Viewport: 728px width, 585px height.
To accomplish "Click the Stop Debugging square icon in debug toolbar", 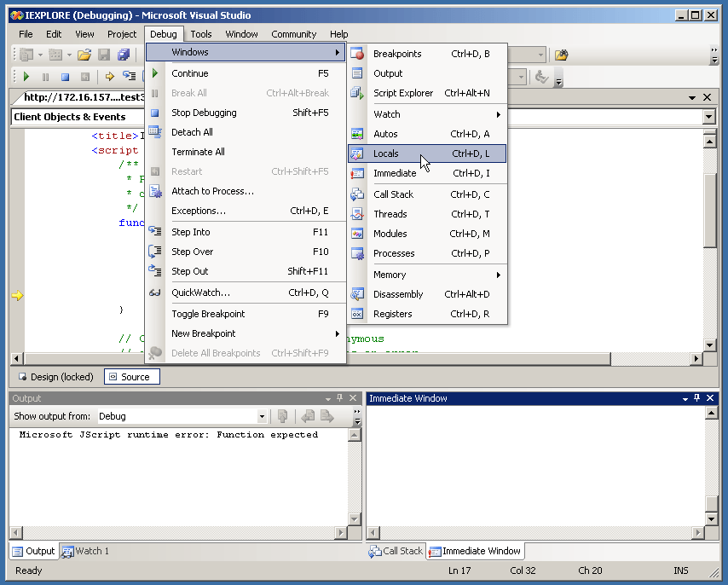I will point(65,77).
